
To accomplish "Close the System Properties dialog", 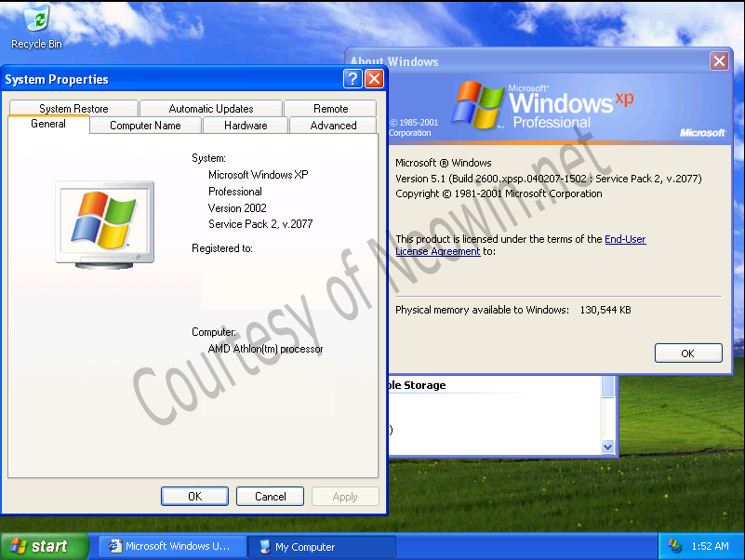I will pos(375,79).
